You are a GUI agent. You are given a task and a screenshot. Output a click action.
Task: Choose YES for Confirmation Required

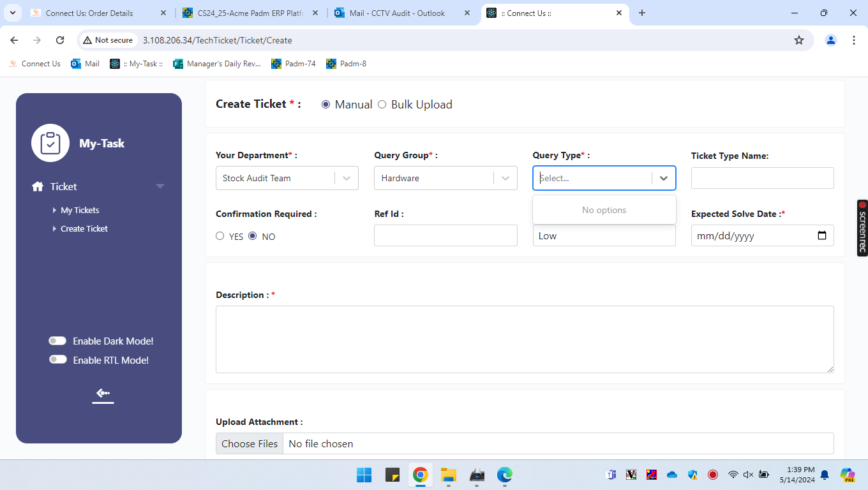220,236
